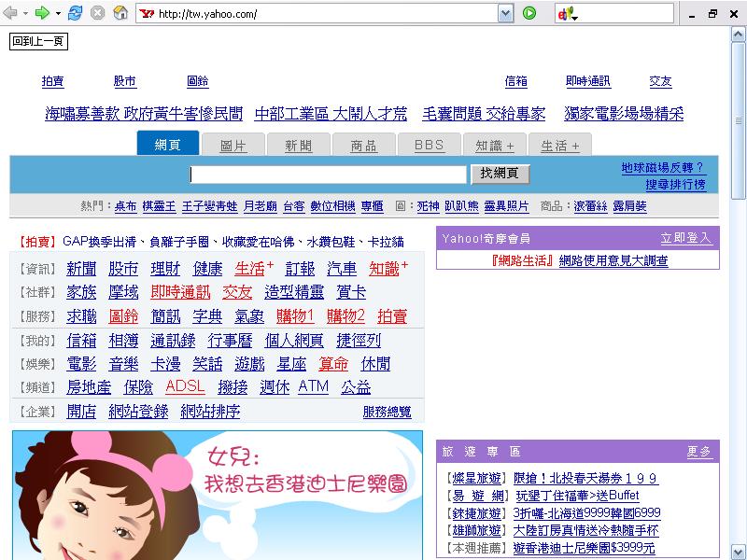
Task: Open the 行事曆 link
Action: [230, 341]
